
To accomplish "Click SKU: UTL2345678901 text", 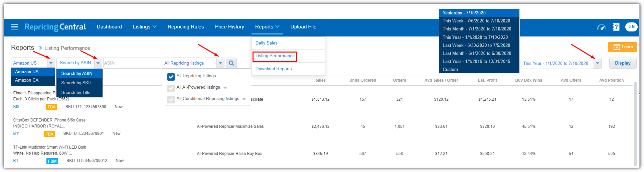I will (84, 134).
